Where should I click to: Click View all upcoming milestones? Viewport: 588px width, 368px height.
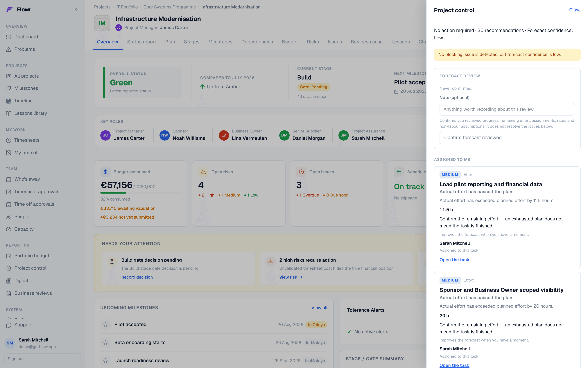319,308
